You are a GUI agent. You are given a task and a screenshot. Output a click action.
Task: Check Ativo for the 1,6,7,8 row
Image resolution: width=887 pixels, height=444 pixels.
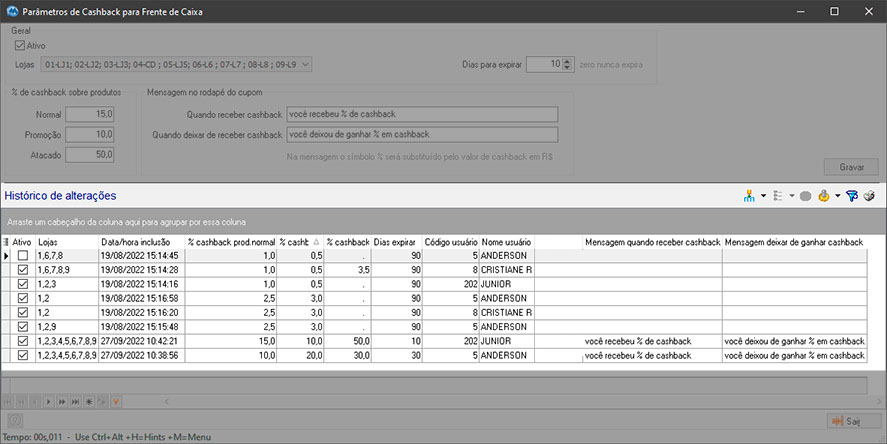click(23, 256)
